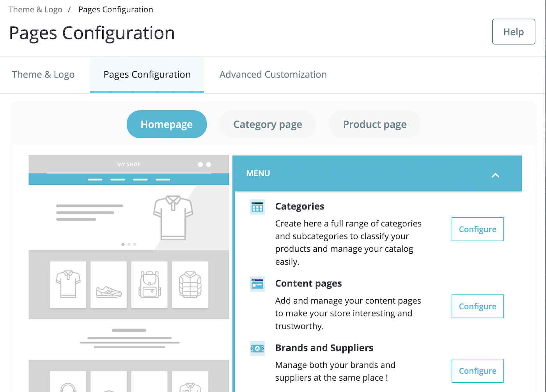Click the sneaker product icon in preview
Image resolution: width=546 pixels, height=392 pixels.
click(x=108, y=284)
